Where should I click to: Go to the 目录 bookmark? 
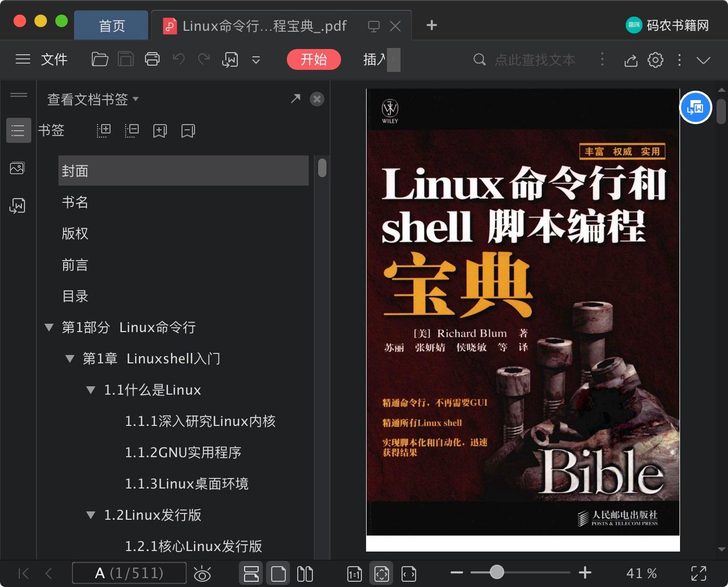pyautogui.click(x=75, y=296)
